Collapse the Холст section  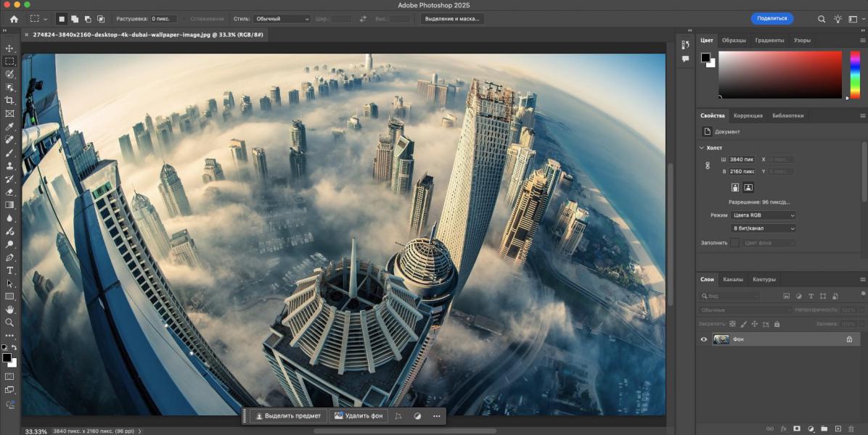pyautogui.click(x=701, y=147)
